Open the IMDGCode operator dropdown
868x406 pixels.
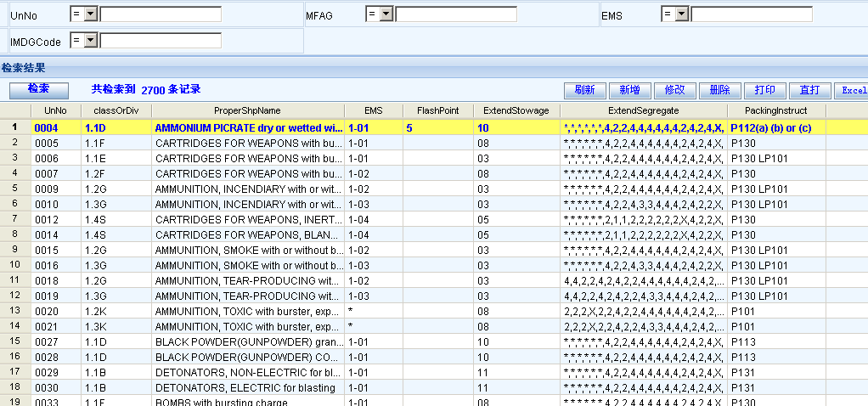pyautogui.click(x=90, y=41)
